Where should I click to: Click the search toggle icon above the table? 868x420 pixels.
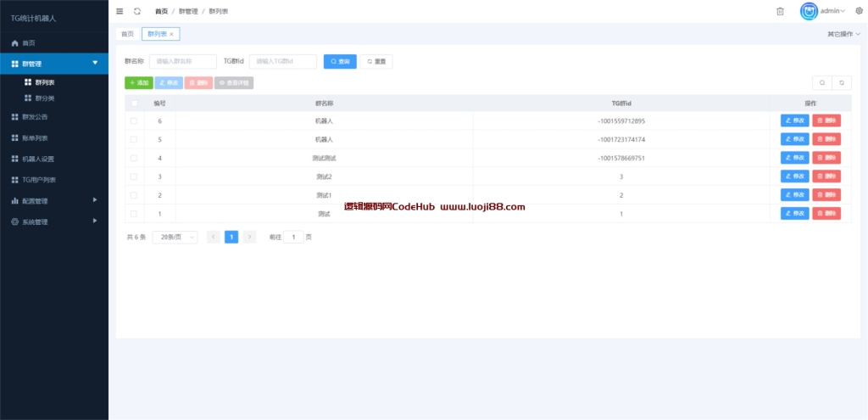click(x=822, y=82)
